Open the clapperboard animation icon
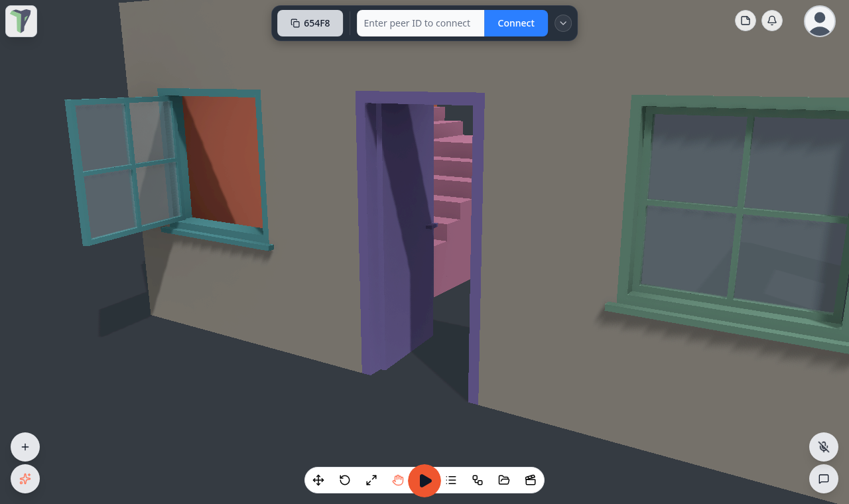The image size is (849, 504). coord(531,480)
